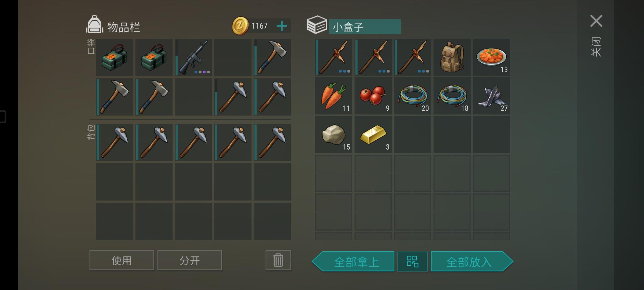Image resolution: width=644 pixels, height=290 pixels.
Task: Tap the 使用 use button
Action: tap(122, 260)
